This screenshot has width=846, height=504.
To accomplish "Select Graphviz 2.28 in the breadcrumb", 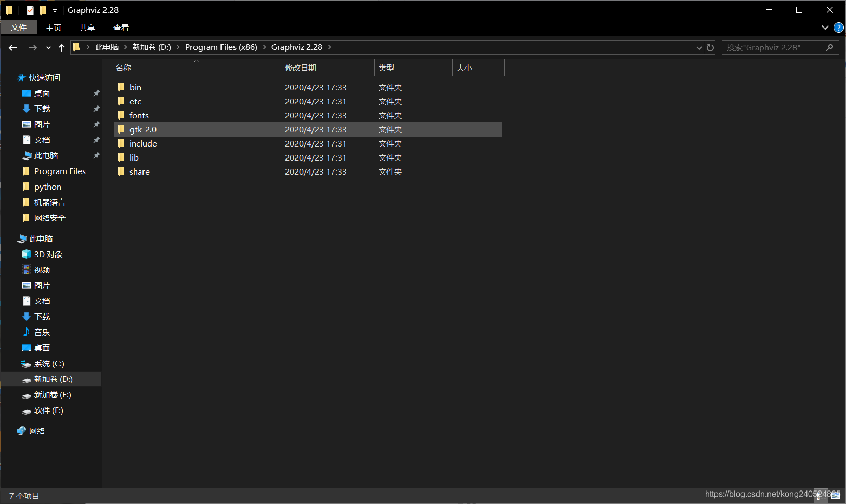I will [x=297, y=47].
